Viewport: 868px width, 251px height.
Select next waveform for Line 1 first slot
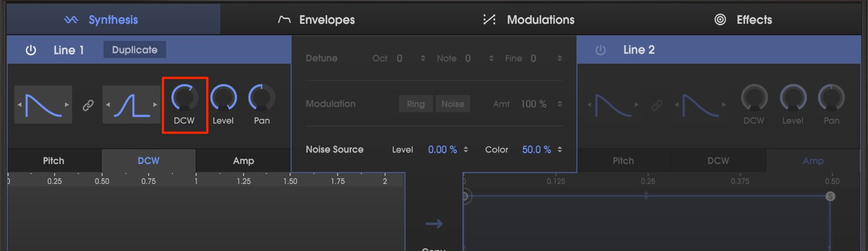67,105
